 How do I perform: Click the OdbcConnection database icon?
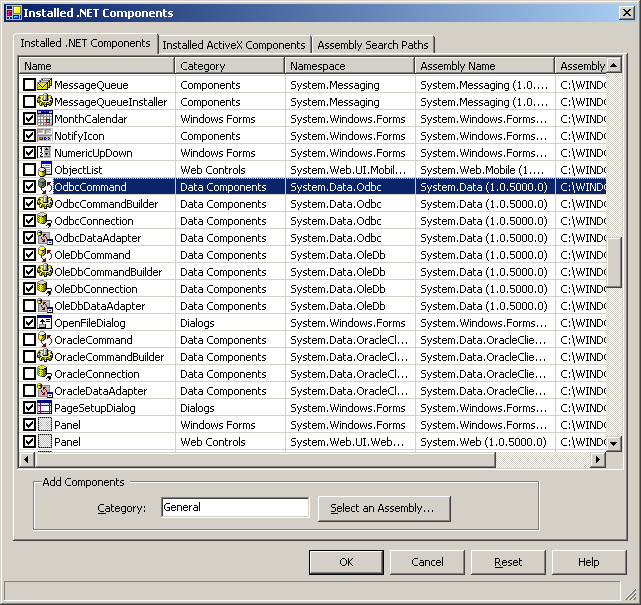(45, 221)
